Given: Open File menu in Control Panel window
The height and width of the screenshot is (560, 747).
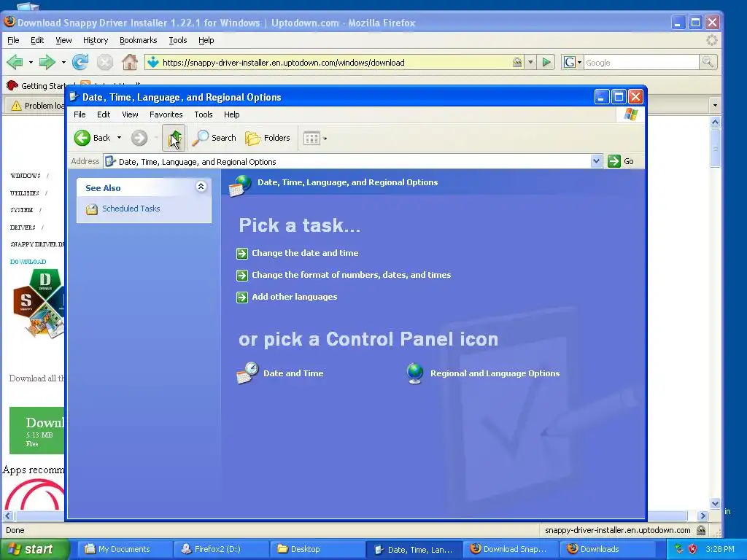Looking at the screenshot, I should coord(80,114).
